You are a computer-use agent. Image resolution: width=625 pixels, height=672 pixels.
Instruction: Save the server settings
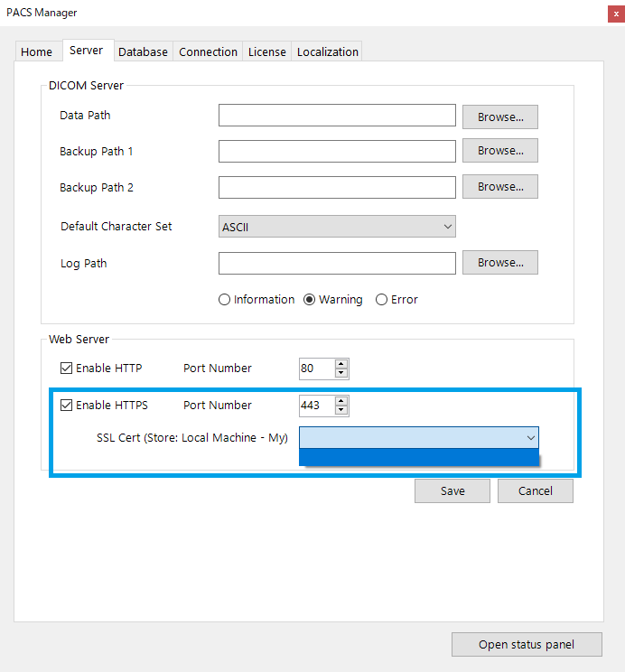click(452, 490)
